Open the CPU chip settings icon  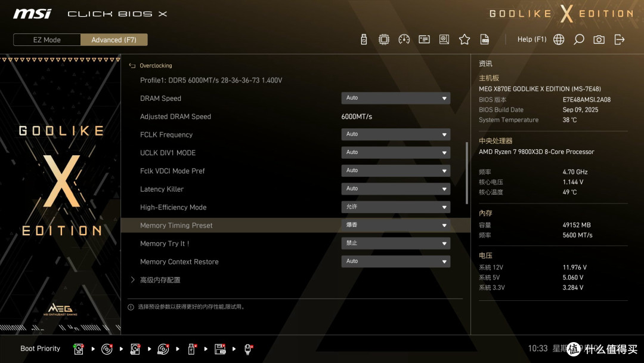pyautogui.click(x=383, y=39)
